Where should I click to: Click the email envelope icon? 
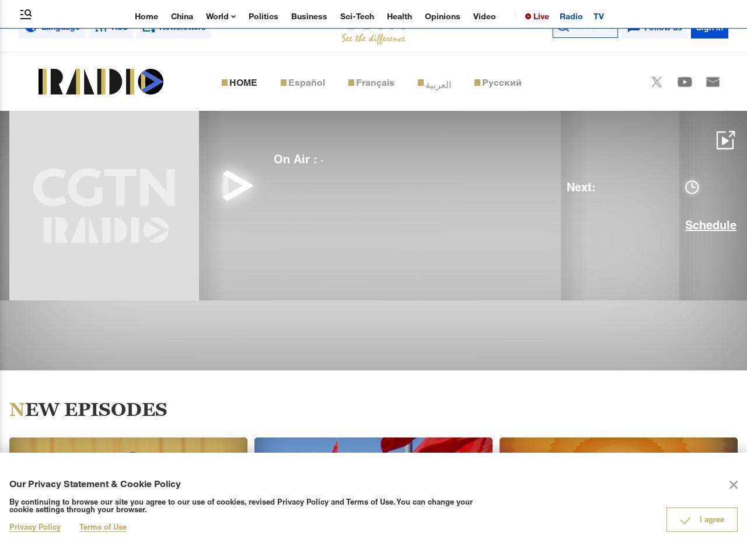tap(713, 82)
